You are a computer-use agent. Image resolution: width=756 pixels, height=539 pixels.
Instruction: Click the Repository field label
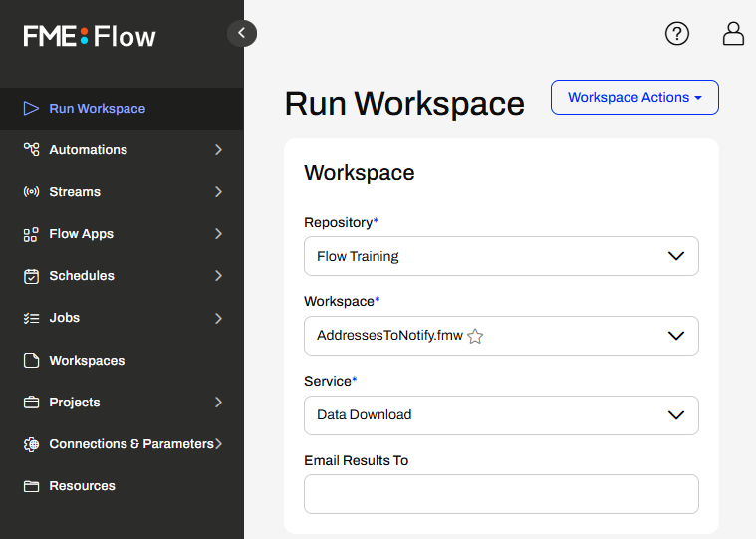tap(341, 223)
